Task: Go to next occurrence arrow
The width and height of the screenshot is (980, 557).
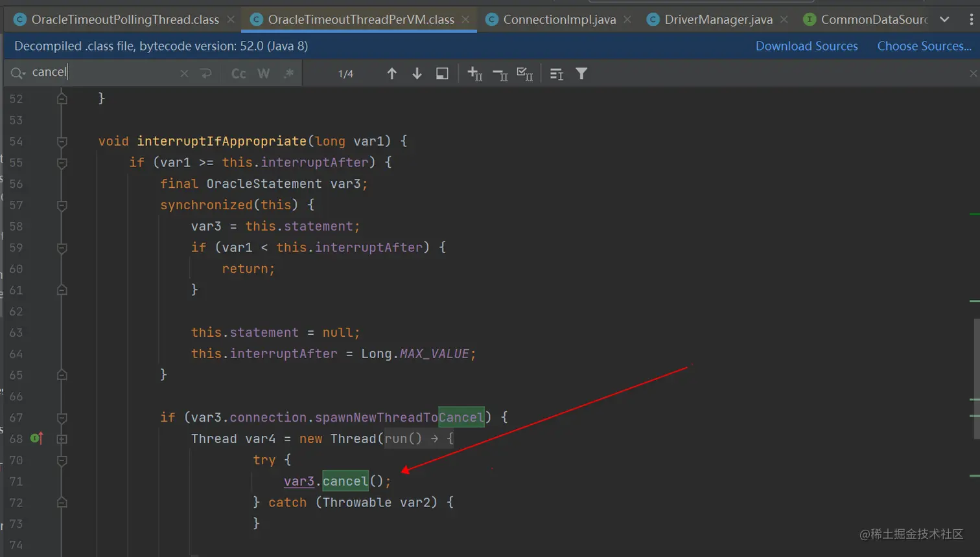Action: click(x=417, y=74)
